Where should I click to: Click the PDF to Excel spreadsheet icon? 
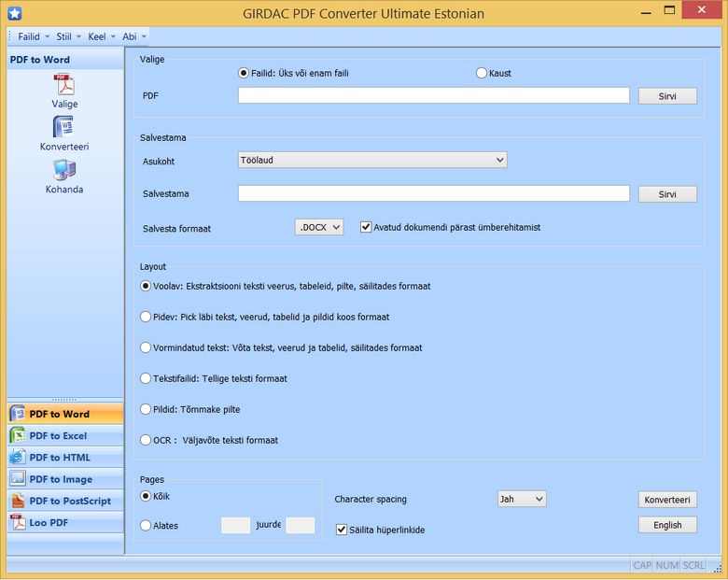[x=18, y=435]
